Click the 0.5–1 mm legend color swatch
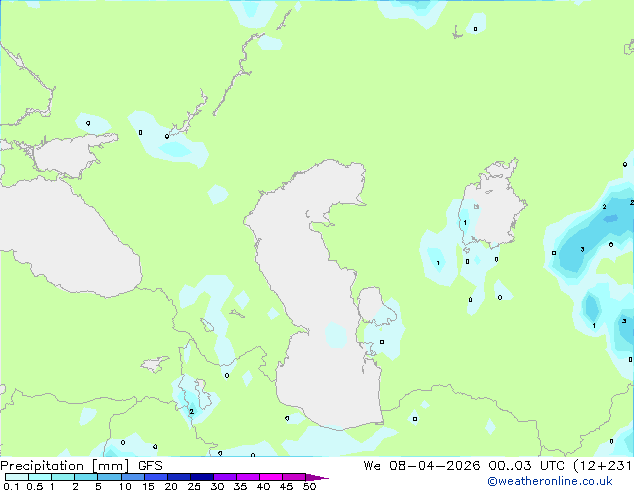634x490 pixels. [x=40, y=477]
